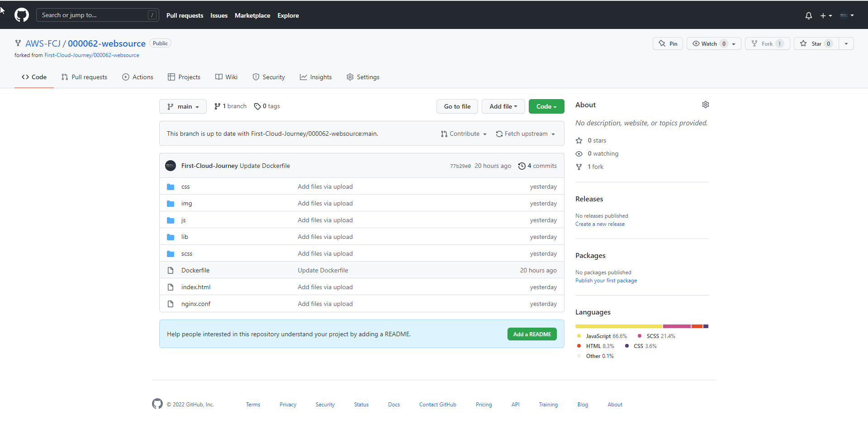Open the repository Settings tab
The height and width of the screenshot is (434, 868).
point(363,77)
